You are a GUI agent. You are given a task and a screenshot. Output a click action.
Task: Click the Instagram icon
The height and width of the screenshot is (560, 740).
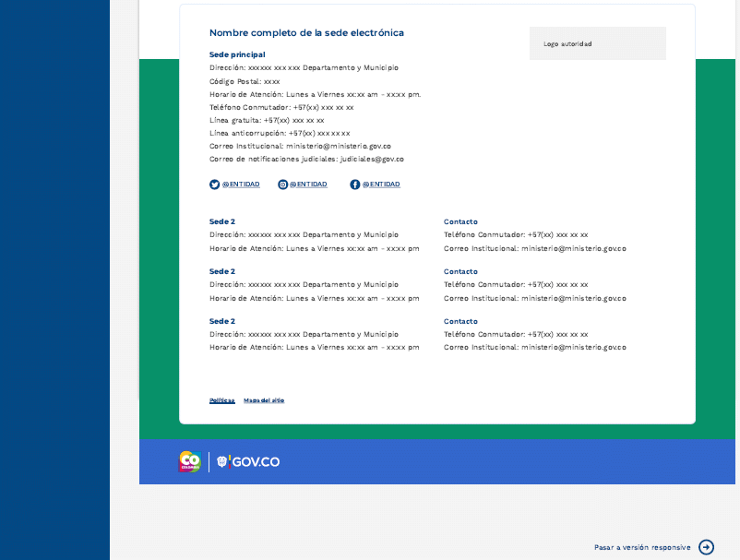click(x=283, y=185)
